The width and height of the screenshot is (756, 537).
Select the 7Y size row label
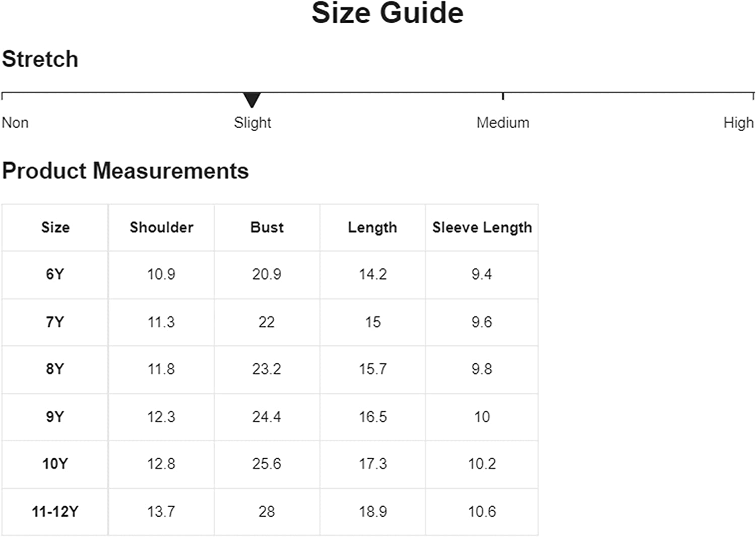coord(55,322)
